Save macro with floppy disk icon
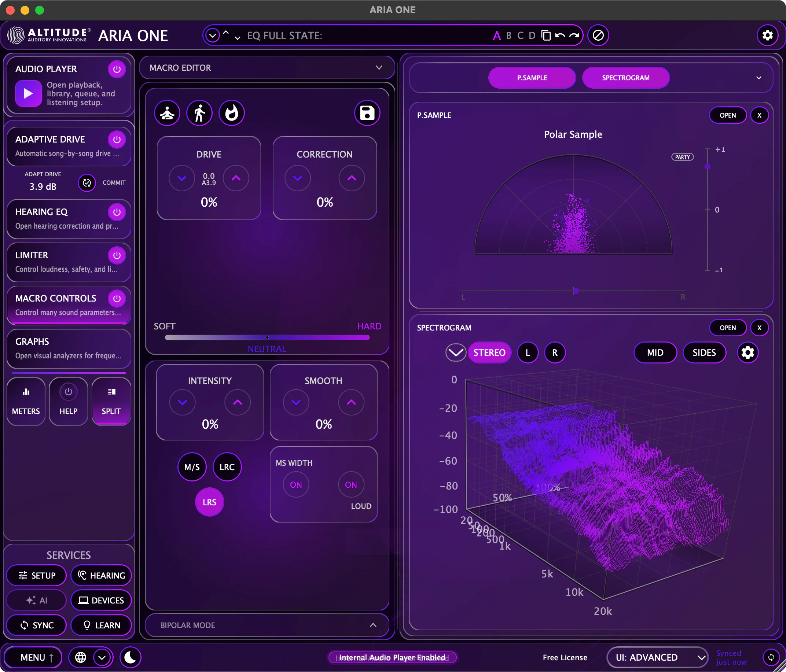Image resolution: width=786 pixels, height=672 pixels. (367, 113)
